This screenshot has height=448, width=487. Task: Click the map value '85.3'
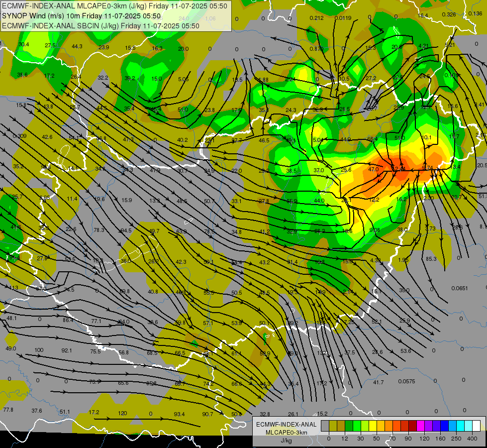point(431,259)
